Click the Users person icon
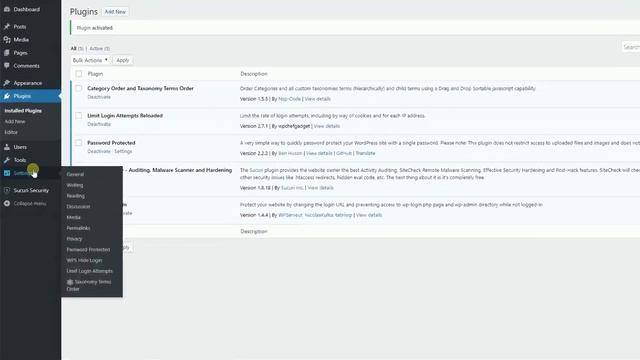The image size is (640, 360). pos(7,147)
